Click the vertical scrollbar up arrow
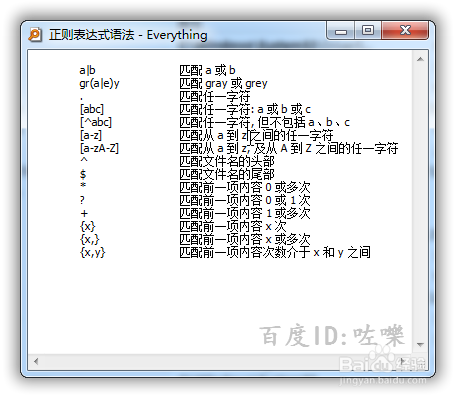This screenshot has width=456, height=398. (x=420, y=59)
